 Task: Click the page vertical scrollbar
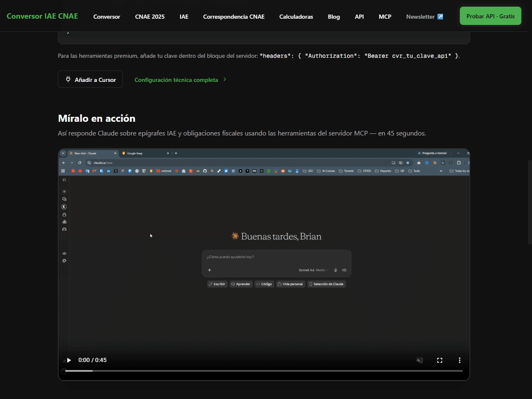pyautogui.click(x=530, y=202)
